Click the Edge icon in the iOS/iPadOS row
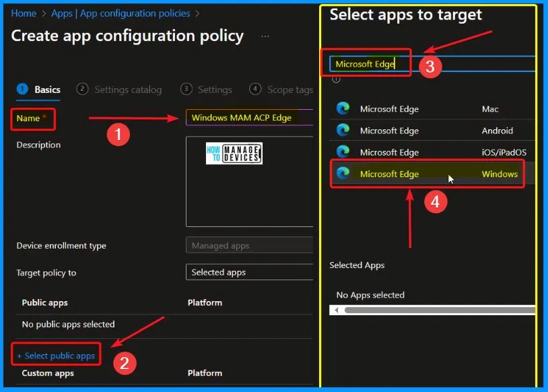 click(x=343, y=152)
